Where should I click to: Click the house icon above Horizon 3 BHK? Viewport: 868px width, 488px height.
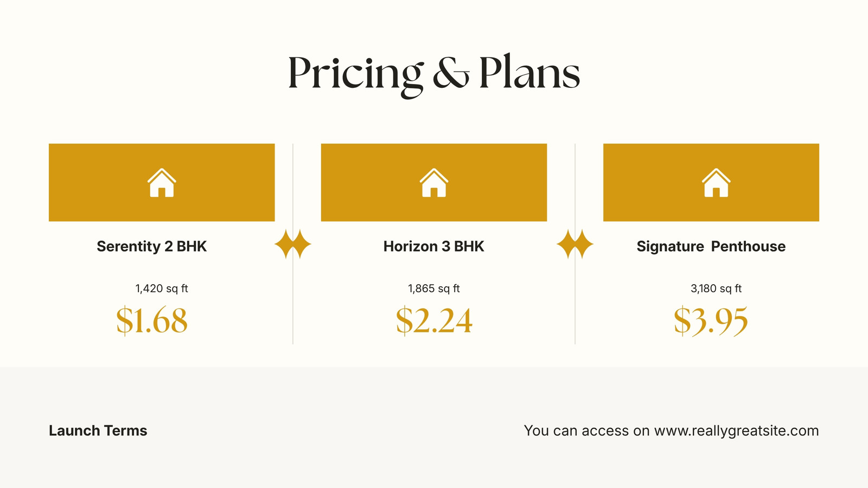(x=434, y=183)
